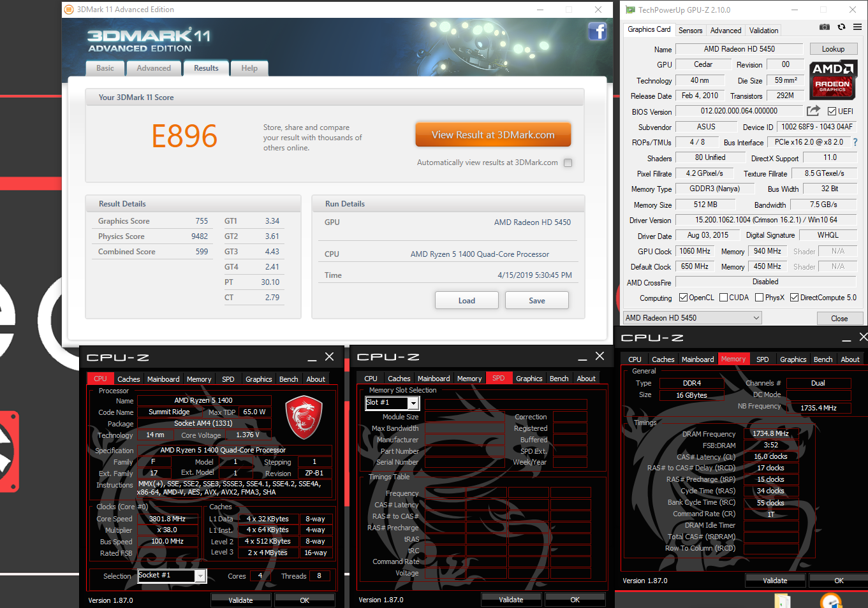Open the folder icon on the taskbar
Image resolution: width=868 pixels, height=608 pixels.
click(x=782, y=600)
